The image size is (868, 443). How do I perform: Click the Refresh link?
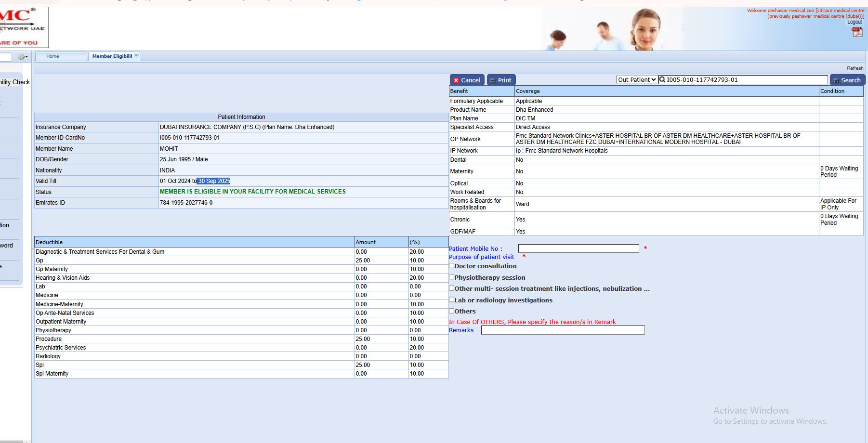click(x=855, y=68)
